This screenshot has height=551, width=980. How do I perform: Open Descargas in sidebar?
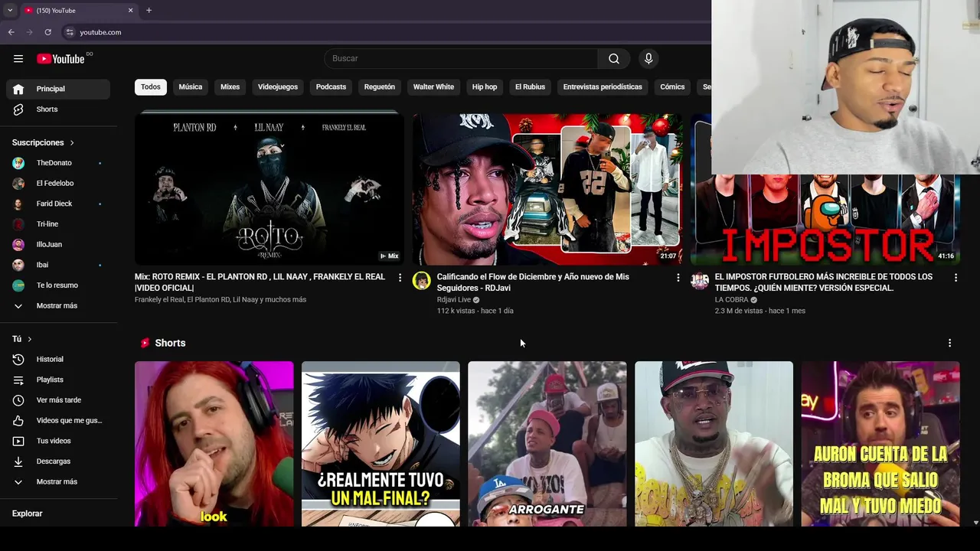tap(58, 461)
